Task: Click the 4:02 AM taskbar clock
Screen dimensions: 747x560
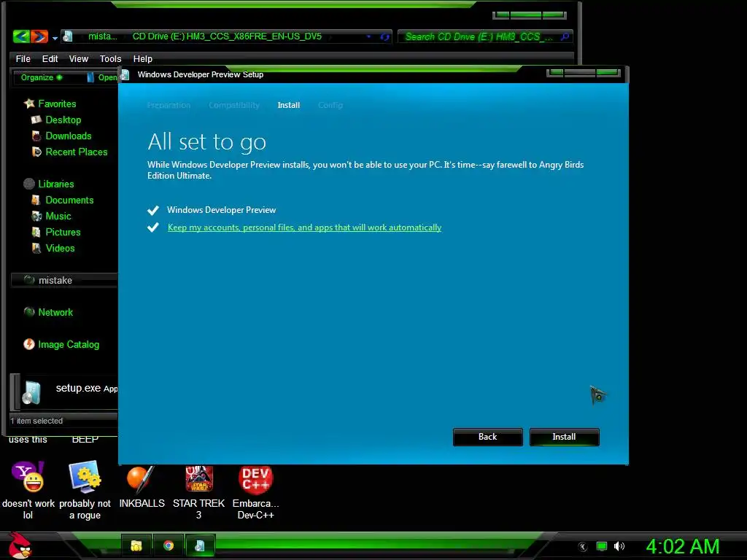Action: [x=682, y=547]
